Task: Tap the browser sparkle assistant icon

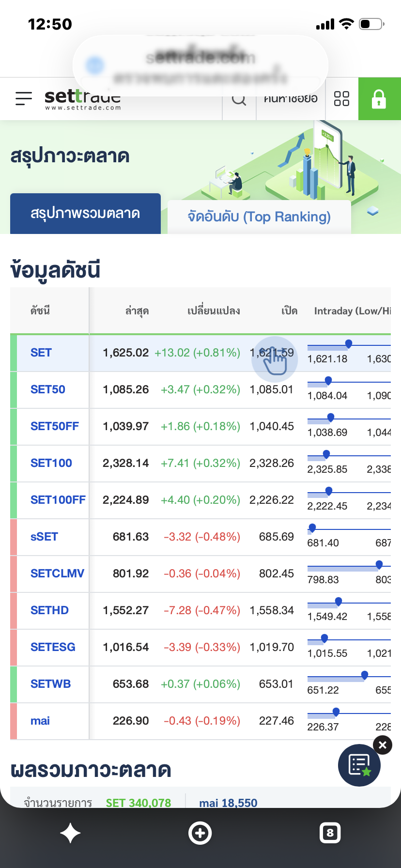Action: [70, 833]
